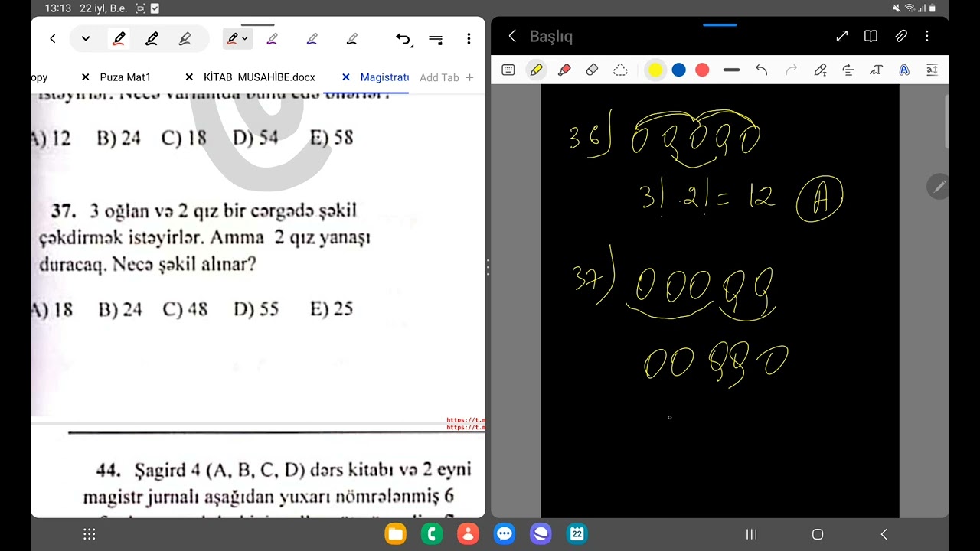The width and height of the screenshot is (980, 551).
Task: Undo last stroke in notes app
Action: coord(761,70)
